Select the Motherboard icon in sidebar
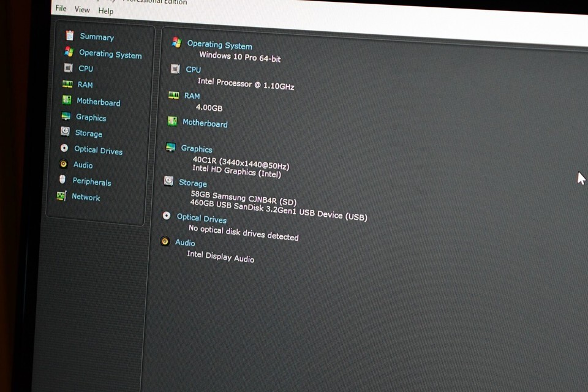 (67, 100)
